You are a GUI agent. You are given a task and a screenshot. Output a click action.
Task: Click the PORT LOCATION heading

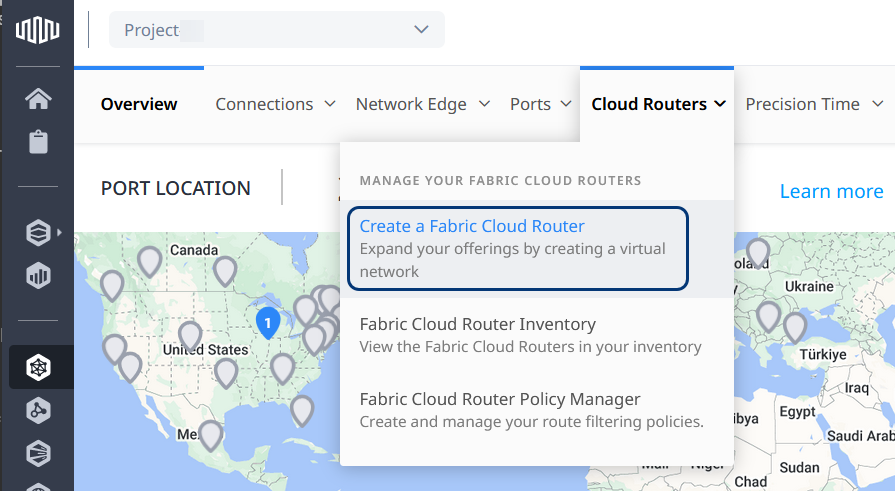tap(175, 188)
